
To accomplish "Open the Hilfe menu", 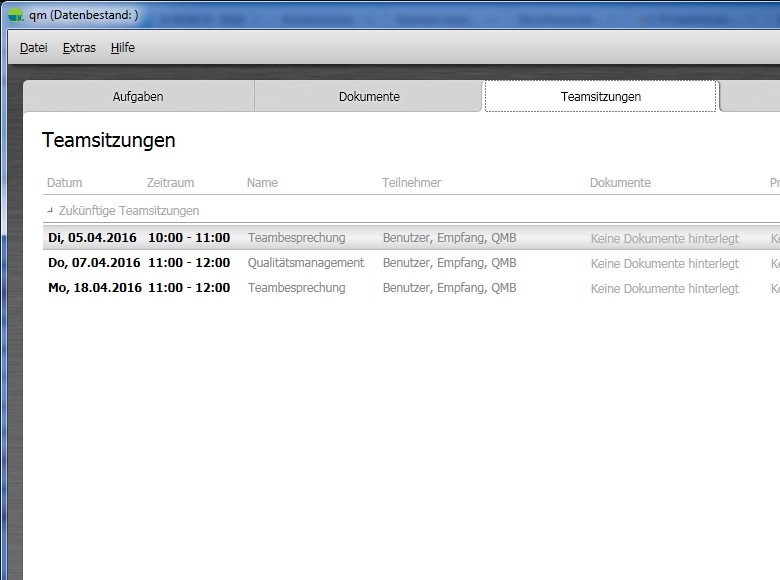I will (x=122, y=48).
